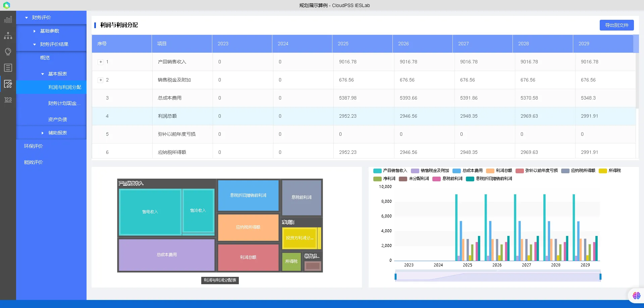Viewport: 644px width, 308px height.
Task: Switch to 环保评价 section
Action: [x=34, y=146]
